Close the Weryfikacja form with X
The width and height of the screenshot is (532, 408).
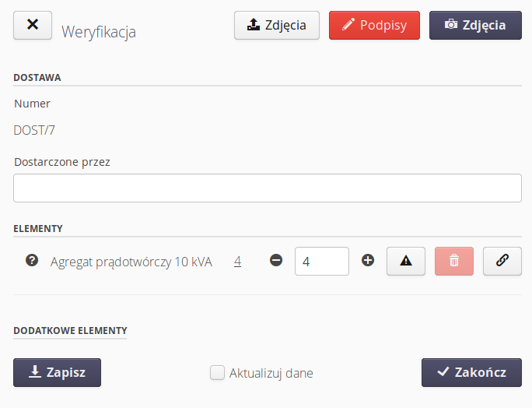(x=33, y=25)
